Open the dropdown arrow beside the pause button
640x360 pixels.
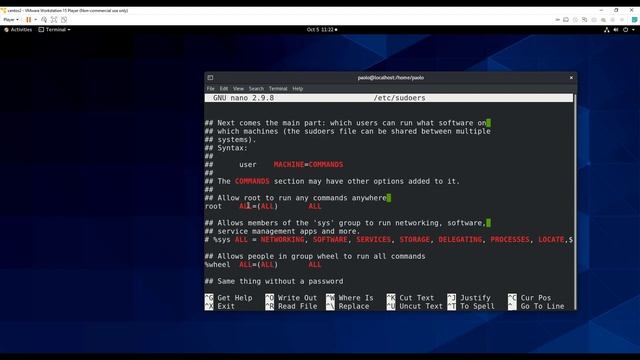36,20
